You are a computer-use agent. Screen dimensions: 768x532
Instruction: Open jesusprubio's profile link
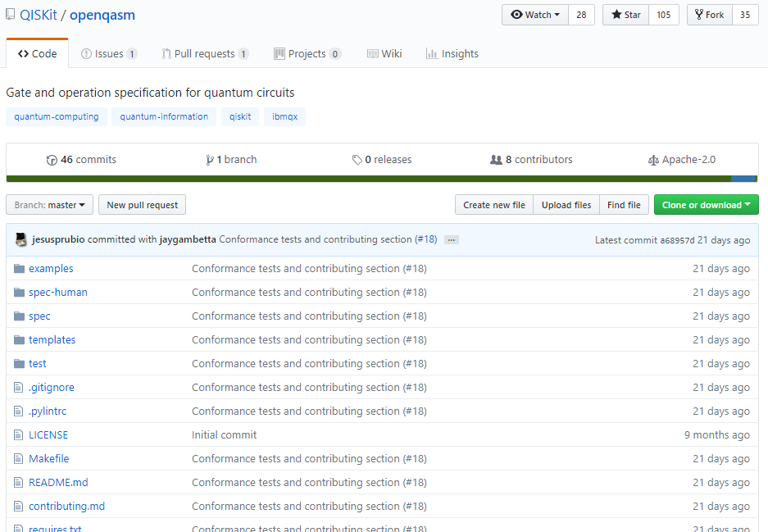58,239
